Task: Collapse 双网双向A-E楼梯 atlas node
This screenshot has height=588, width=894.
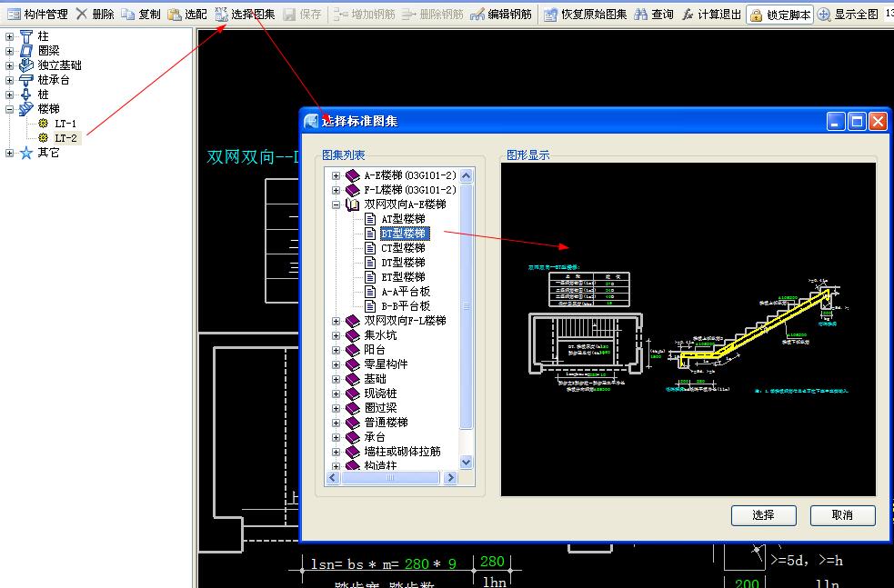Action: click(x=336, y=204)
